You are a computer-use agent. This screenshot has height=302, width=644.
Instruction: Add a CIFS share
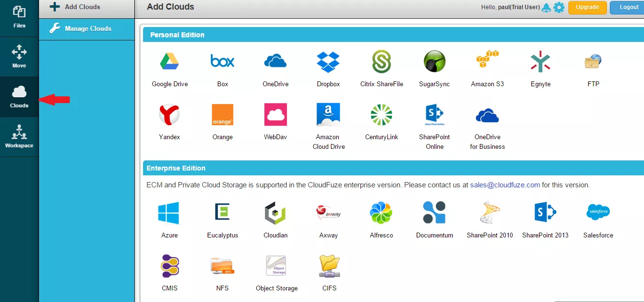tap(329, 266)
